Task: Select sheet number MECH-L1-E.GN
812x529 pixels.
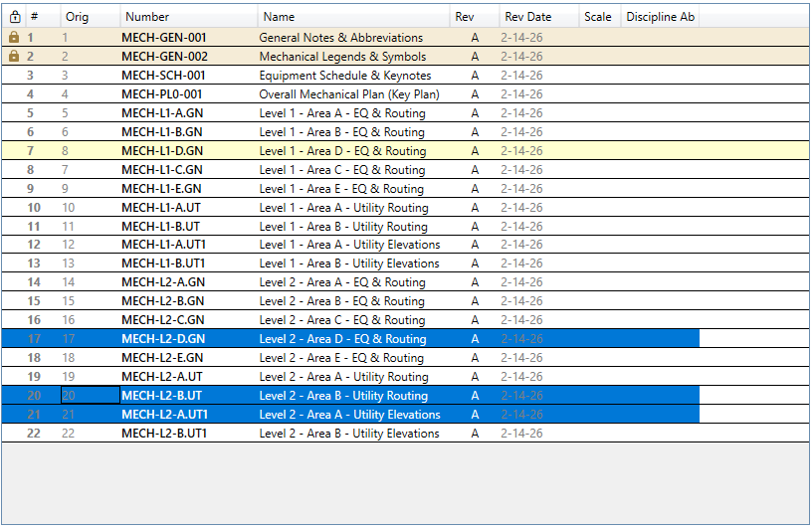Action: coord(161,188)
